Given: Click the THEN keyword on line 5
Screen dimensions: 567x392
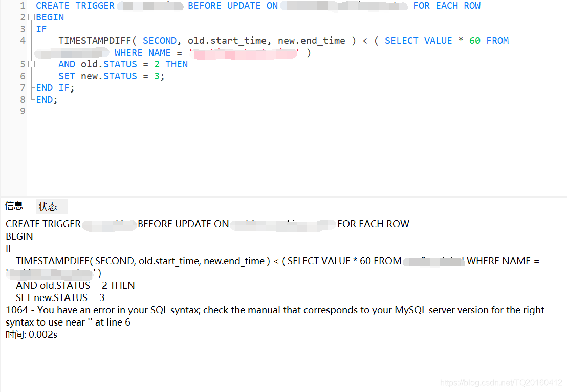Looking at the screenshot, I should (177, 64).
